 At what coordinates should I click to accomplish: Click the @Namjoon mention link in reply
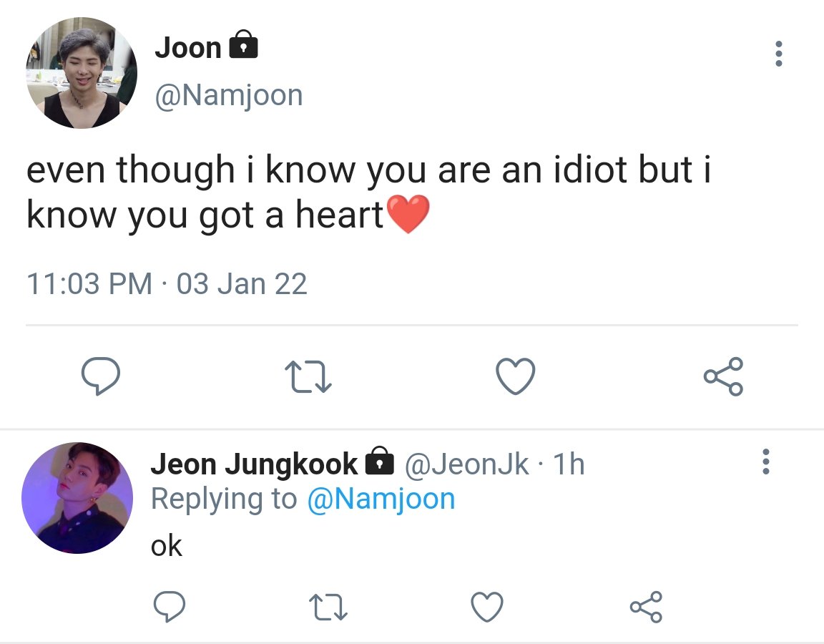(381, 499)
